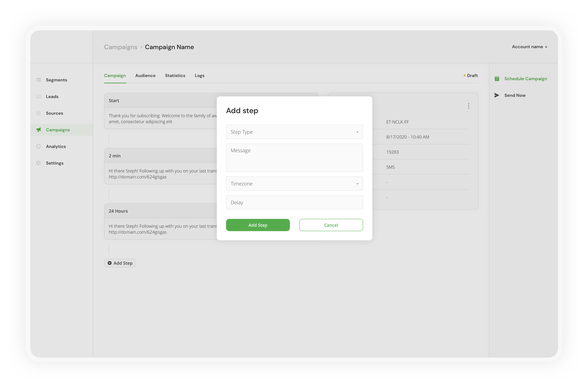Viewport: 588px width, 388px height.
Task: Expand the Account name dropdown
Action: click(x=530, y=47)
